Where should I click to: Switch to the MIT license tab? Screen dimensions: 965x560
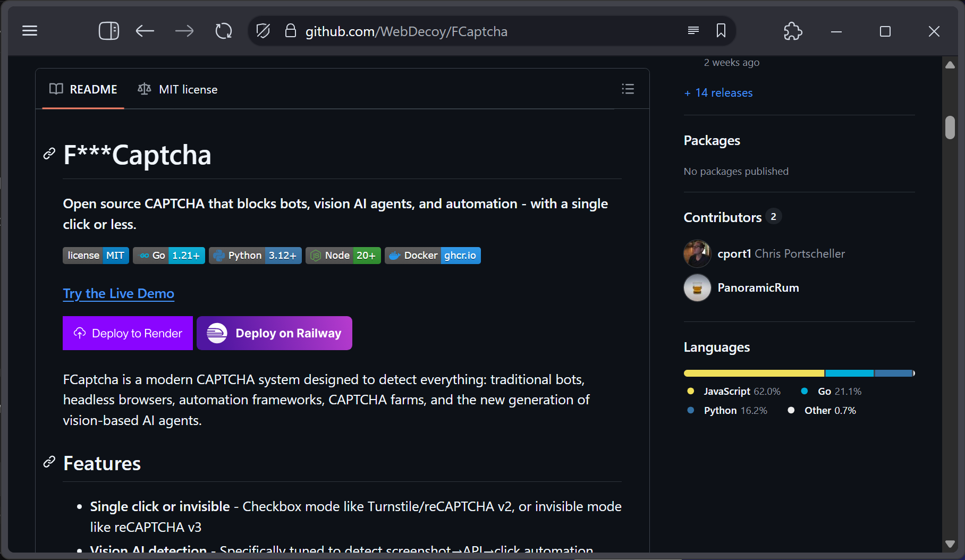(x=177, y=89)
